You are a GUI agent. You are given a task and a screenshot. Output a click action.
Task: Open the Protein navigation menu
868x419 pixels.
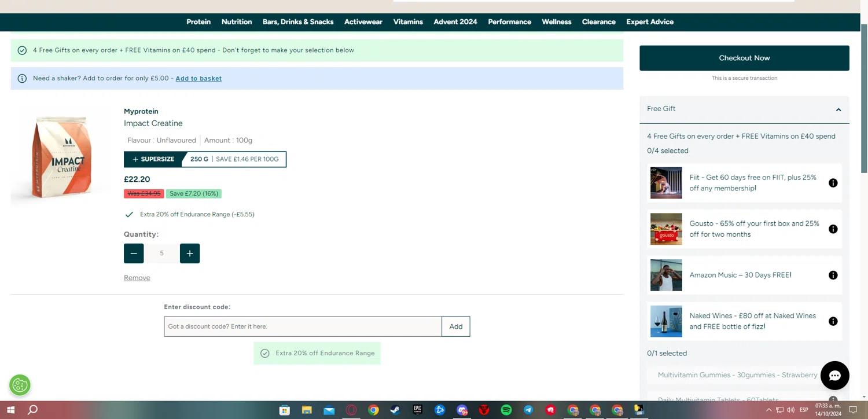coord(198,22)
